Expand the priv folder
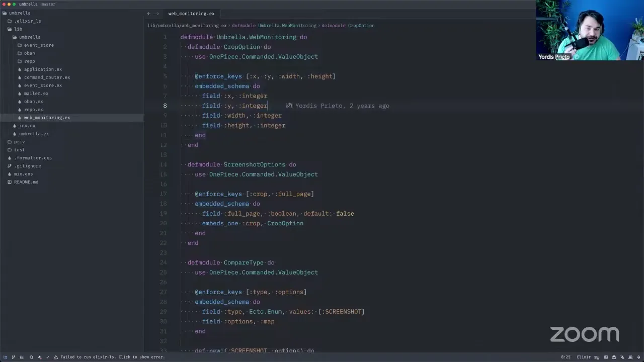Viewport: 644px width, 362px height. pyautogui.click(x=19, y=142)
